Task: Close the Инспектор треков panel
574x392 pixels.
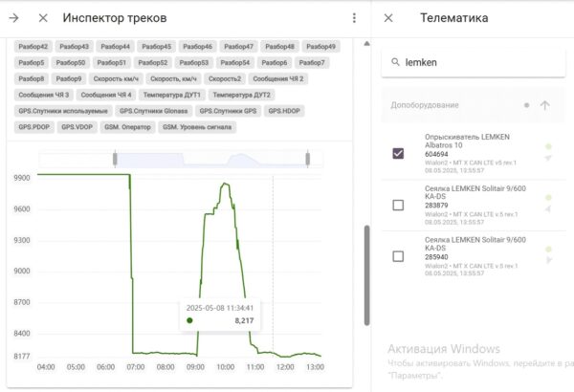Action: point(43,18)
